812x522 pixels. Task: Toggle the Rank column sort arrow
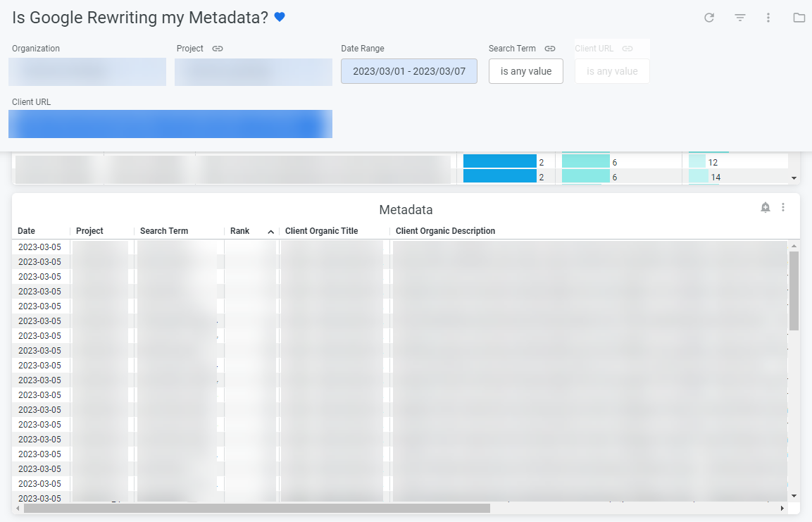pyautogui.click(x=270, y=232)
